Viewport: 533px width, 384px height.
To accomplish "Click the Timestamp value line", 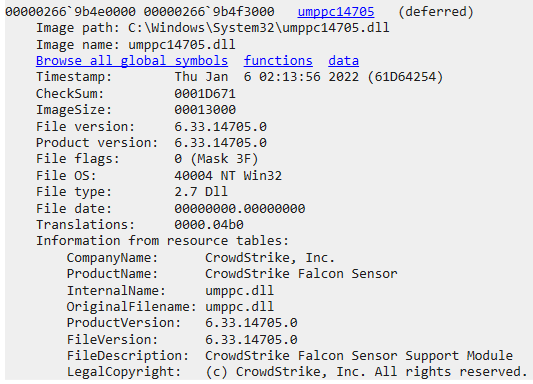I will coord(309,77).
